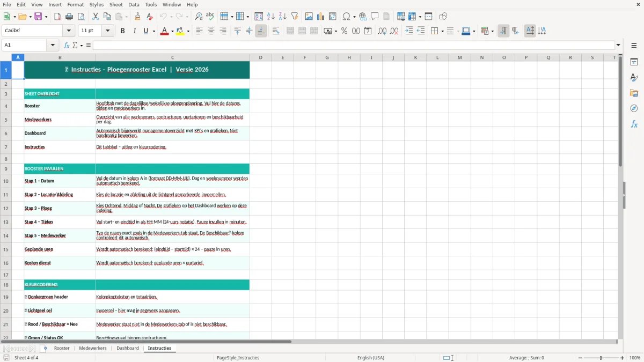Open the 11 pt font size dropdown
This screenshot has width=644, height=362.
pyautogui.click(x=108, y=31)
